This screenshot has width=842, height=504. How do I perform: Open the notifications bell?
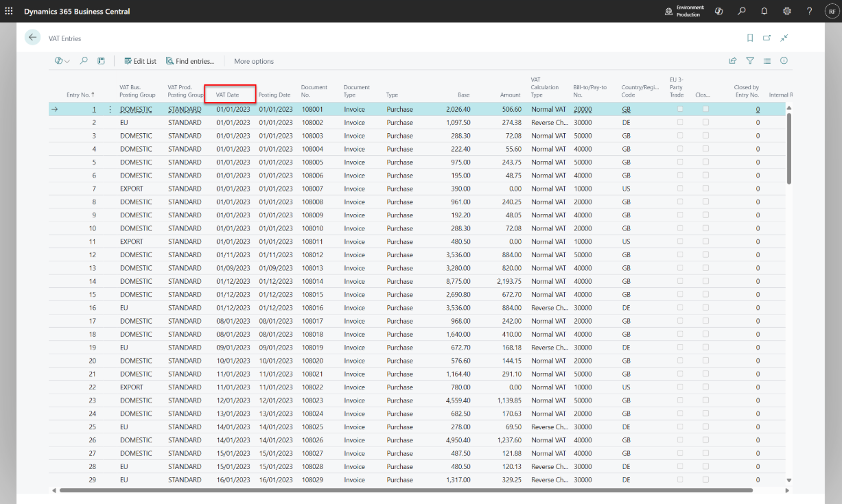(x=764, y=11)
